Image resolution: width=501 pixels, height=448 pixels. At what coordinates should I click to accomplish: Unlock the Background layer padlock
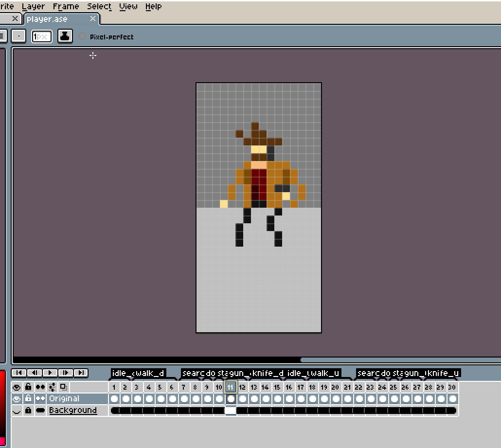tap(29, 410)
